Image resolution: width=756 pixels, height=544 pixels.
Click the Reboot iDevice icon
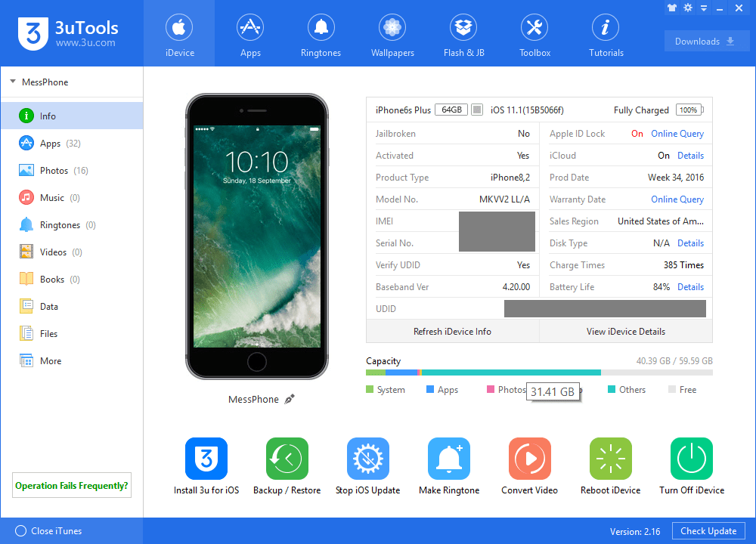(x=610, y=459)
